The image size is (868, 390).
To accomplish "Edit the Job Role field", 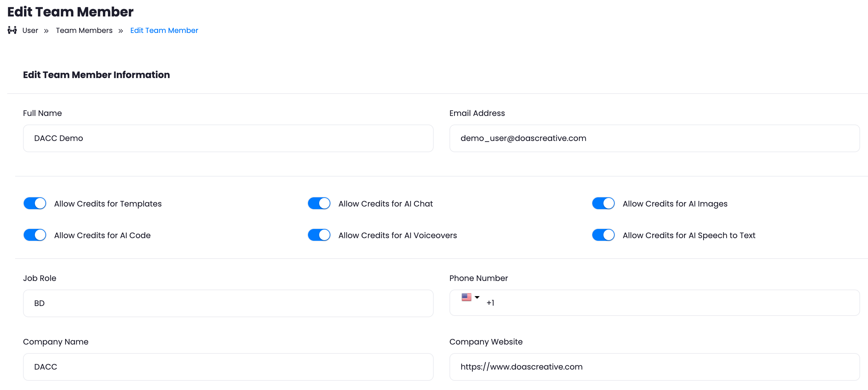I will click(x=228, y=303).
